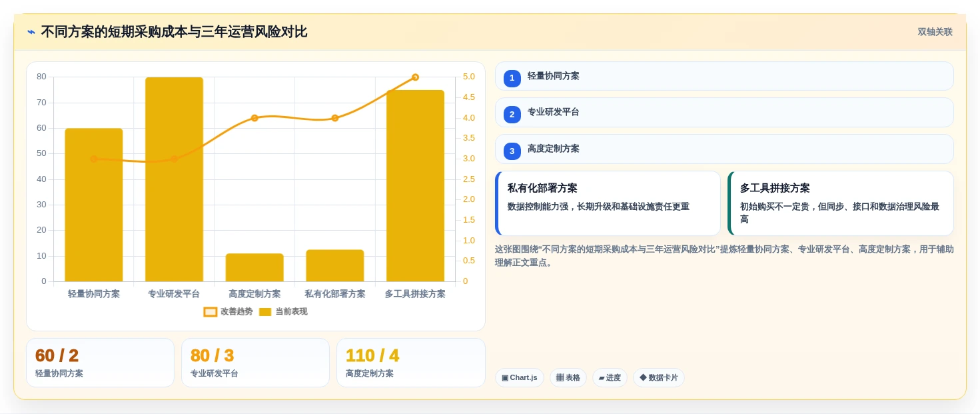Toggle the 改善趋势 legend swatch
Viewport: 980px width, 414px height.
point(211,312)
